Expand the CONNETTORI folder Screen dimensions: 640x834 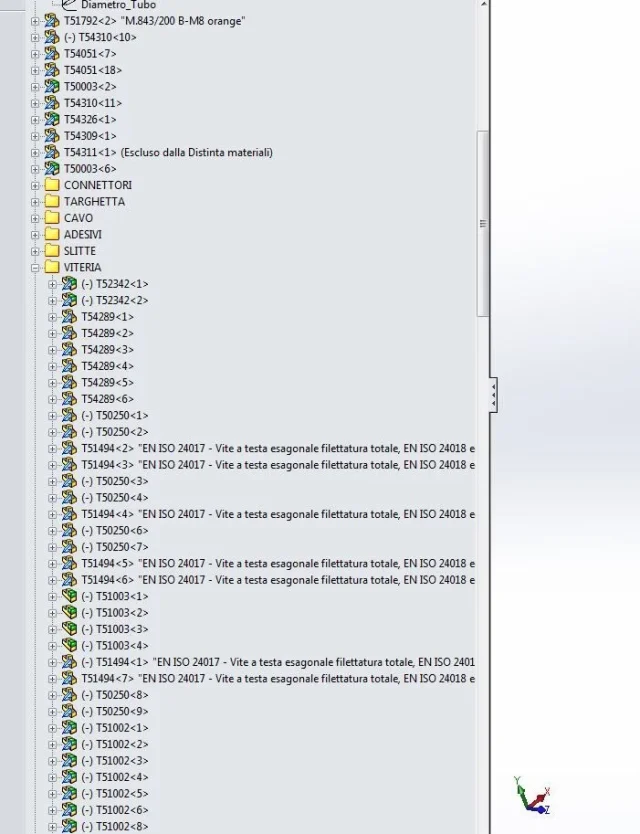tap(35, 186)
